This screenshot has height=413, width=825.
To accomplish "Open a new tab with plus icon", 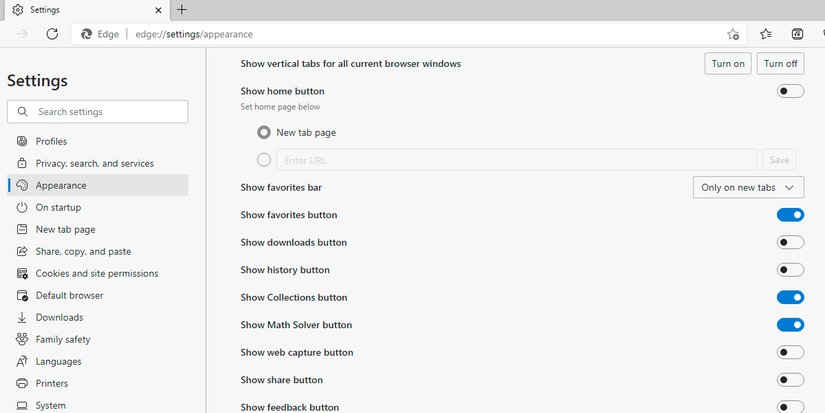I will [x=181, y=10].
